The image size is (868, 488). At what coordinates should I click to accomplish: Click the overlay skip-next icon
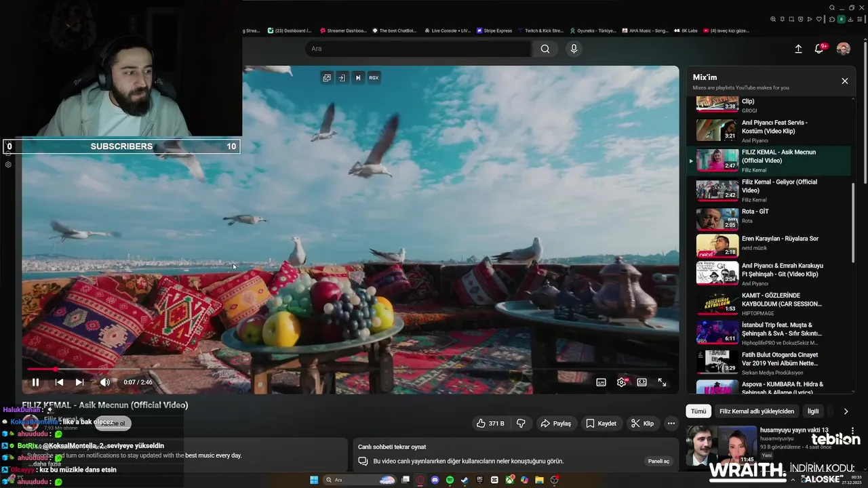coord(358,78)
